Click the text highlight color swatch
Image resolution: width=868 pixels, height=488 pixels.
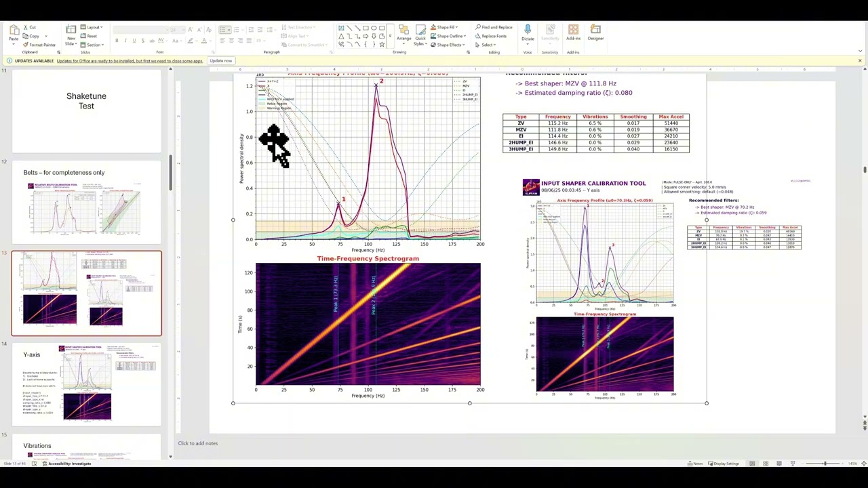click(190, 41)
